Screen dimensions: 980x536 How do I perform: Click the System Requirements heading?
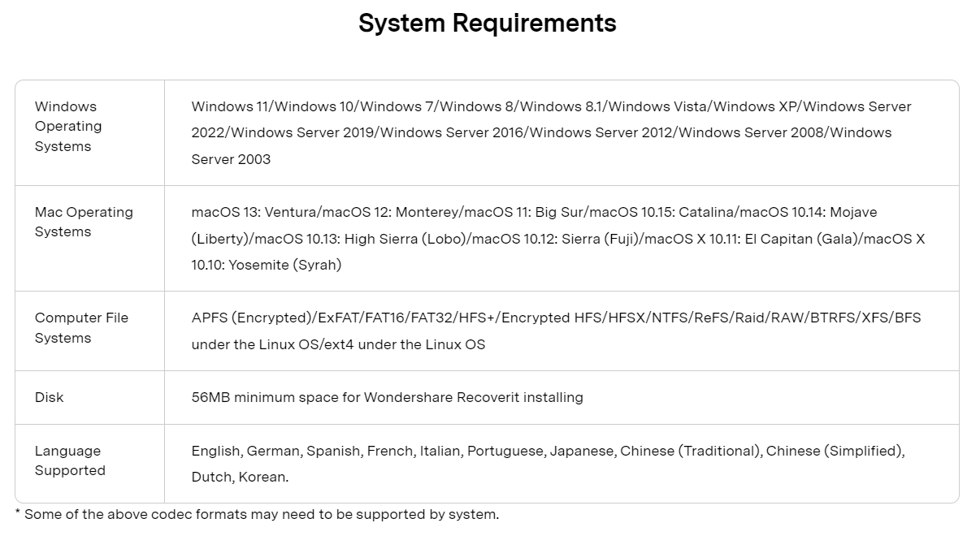pyautogui.click(x=487, y=23)
